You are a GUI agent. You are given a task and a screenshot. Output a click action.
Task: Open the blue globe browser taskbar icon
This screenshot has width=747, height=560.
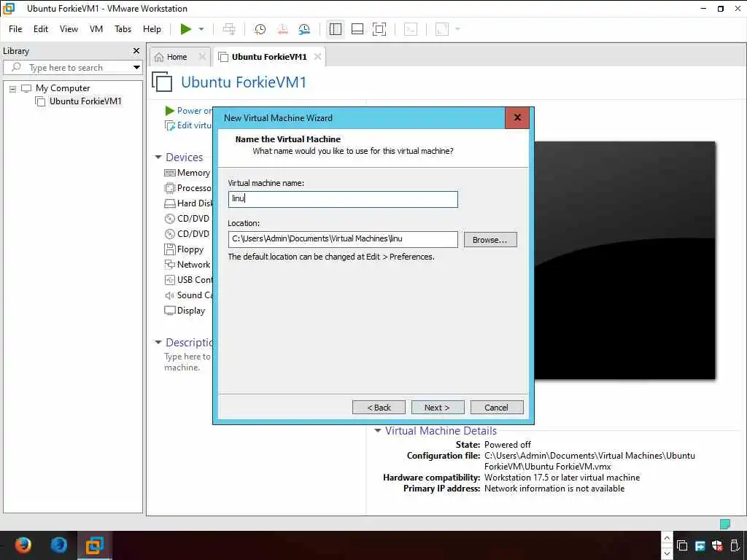tap(59, 545)
